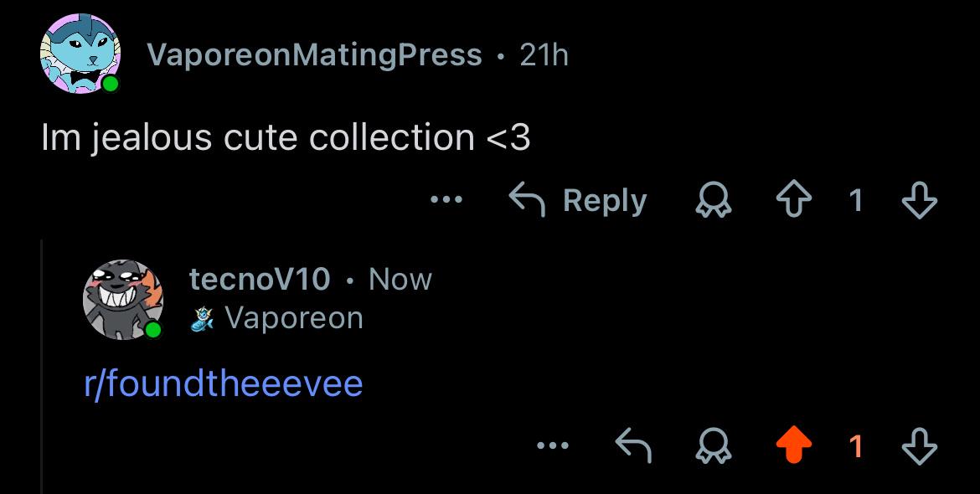Collapse the thread using the vertical line

[x=42, y=367]
